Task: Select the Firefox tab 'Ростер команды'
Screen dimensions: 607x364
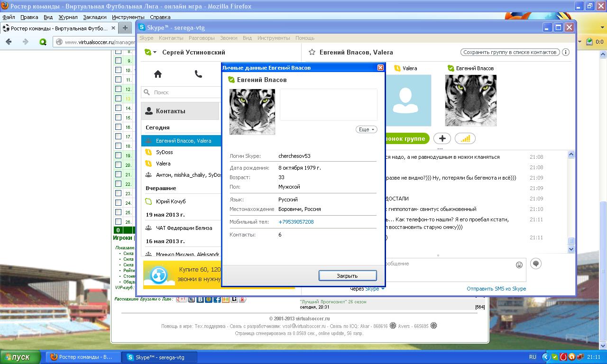Action: tap(59, 28)
